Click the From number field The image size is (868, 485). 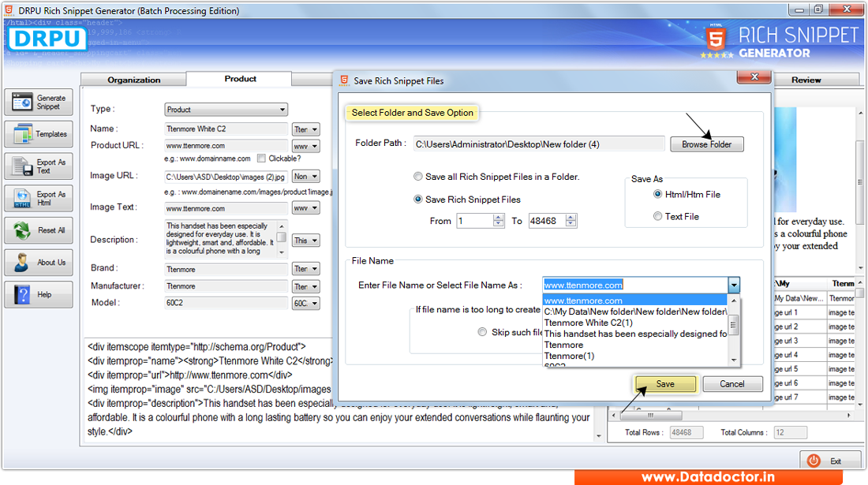[475, 221]
